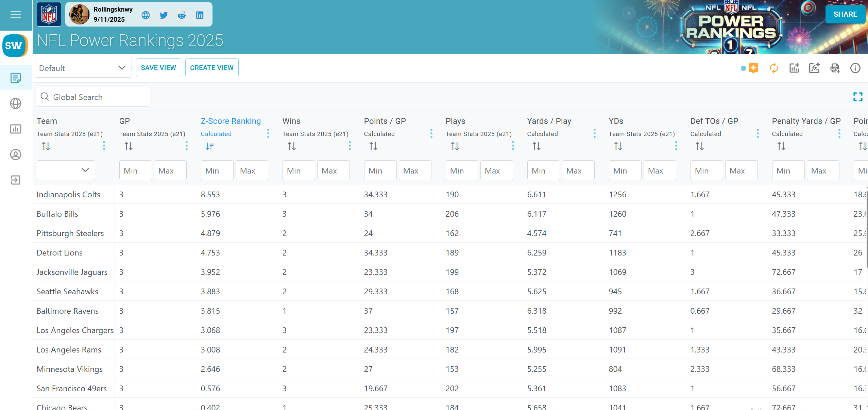Focus the Global Search field
The width and height of the screenshot is (868, 410).
point(93,97)
